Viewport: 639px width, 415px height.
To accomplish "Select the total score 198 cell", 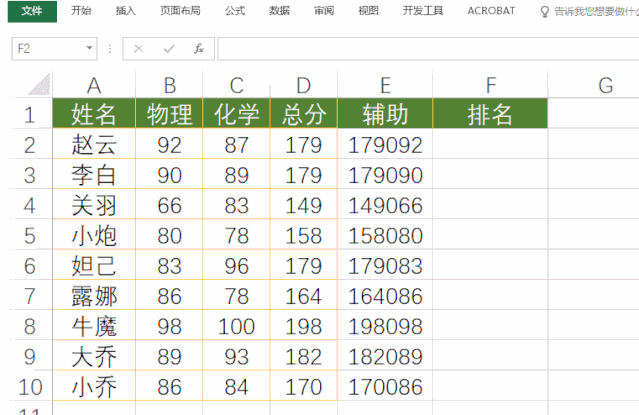I will [304, 326].
